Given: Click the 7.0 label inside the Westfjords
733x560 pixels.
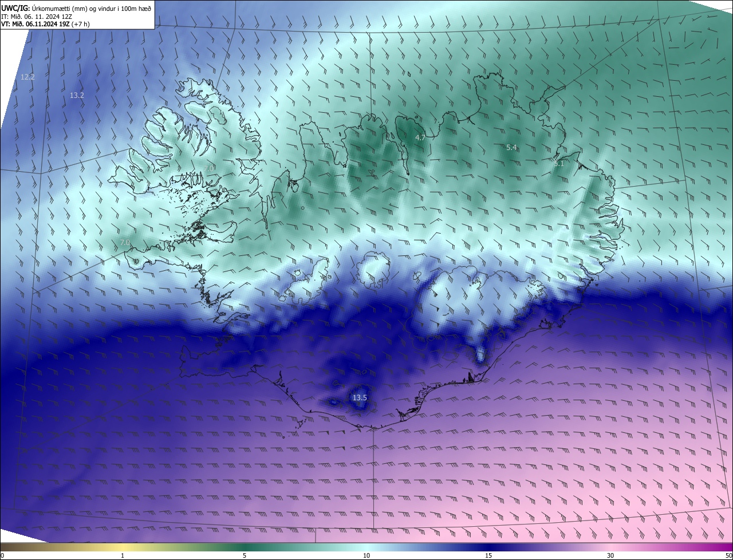Looking at the screenshot, I should [210, 167].
